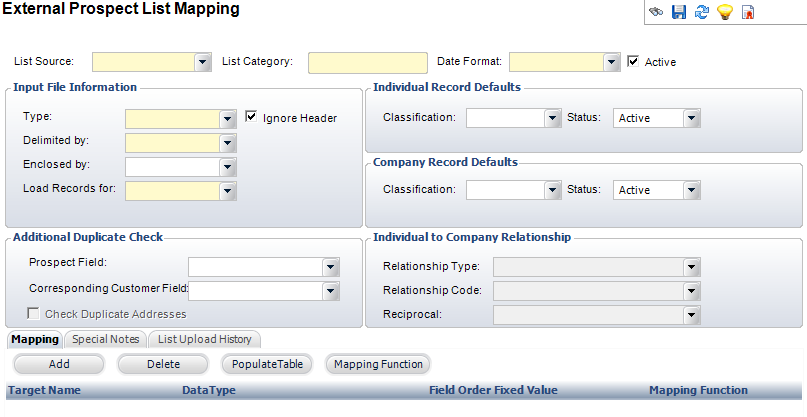Open the List Source dropdown
Screen dimensions: 807x417
(202, 62)
